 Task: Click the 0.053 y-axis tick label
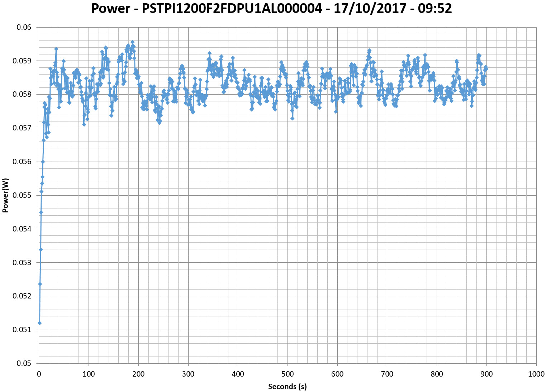click(22, 263)
